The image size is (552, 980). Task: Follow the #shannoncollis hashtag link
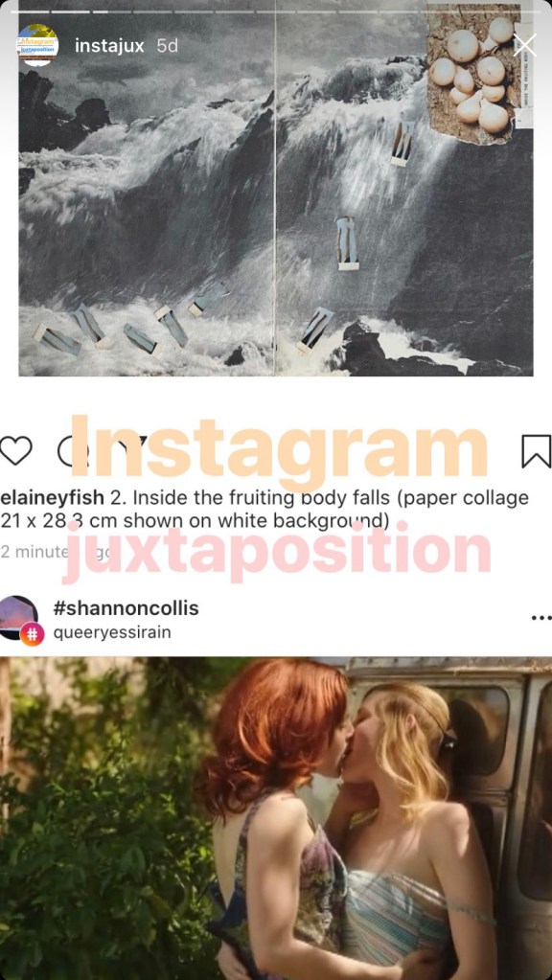[126, 608]
